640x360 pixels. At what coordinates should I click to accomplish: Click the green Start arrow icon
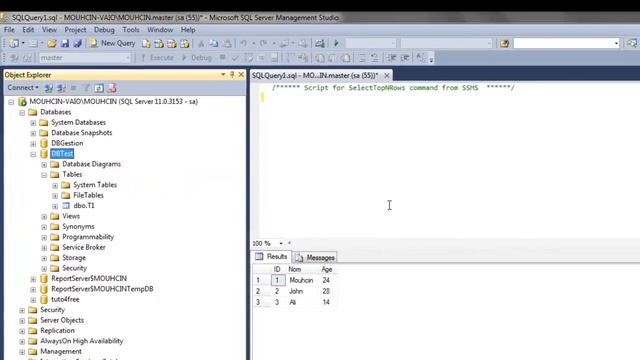click(336, 43)
